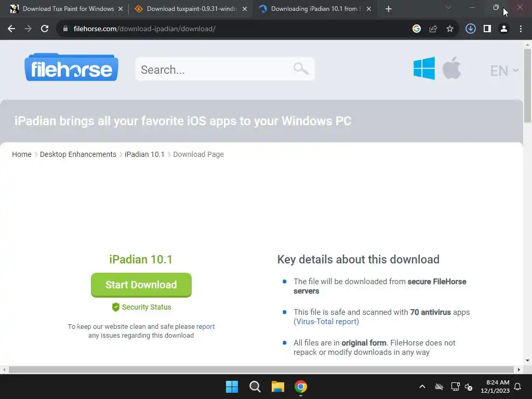
Task: Click the browser forward arrow
Action: pos(28,29)
